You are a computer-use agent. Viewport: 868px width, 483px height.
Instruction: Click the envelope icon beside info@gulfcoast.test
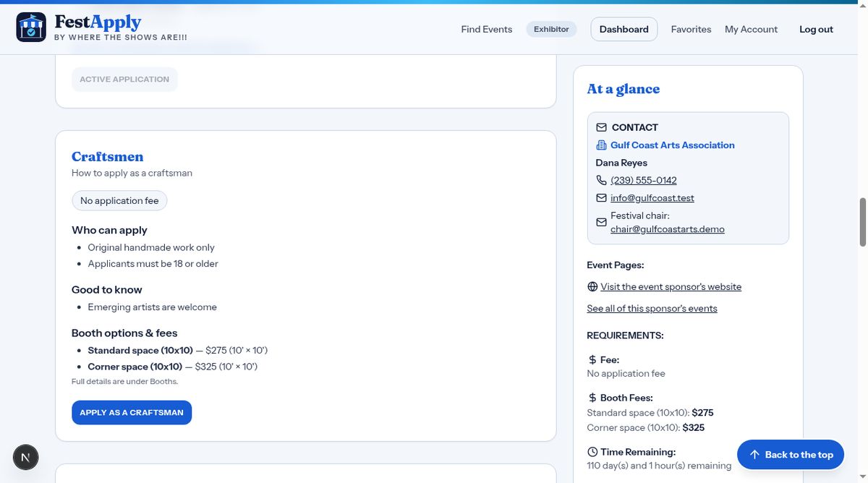click(601, 198)
